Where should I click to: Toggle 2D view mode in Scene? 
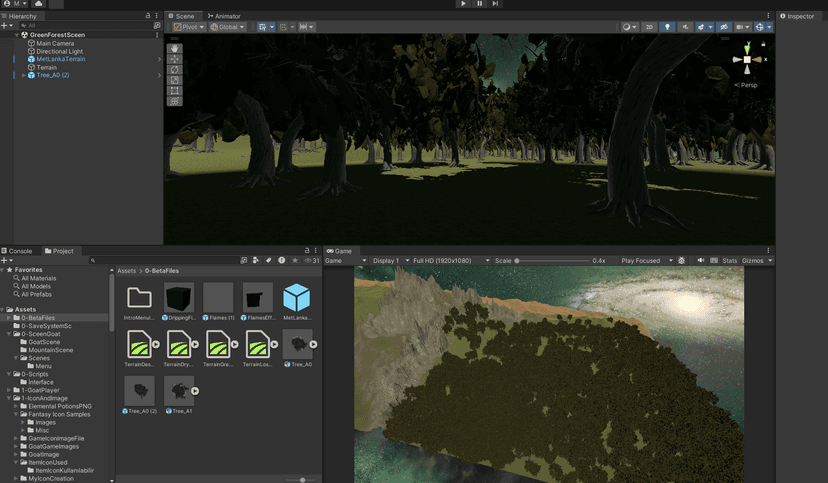[649, 27]
